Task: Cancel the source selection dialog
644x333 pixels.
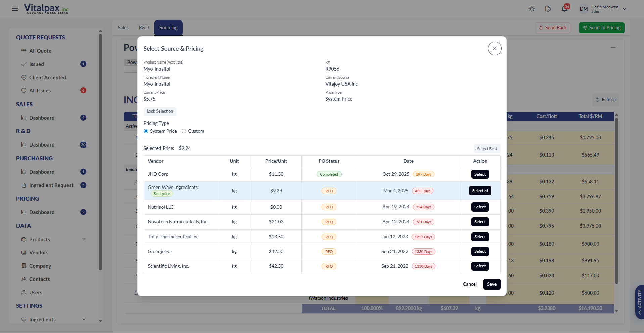Action: point(469,284)
